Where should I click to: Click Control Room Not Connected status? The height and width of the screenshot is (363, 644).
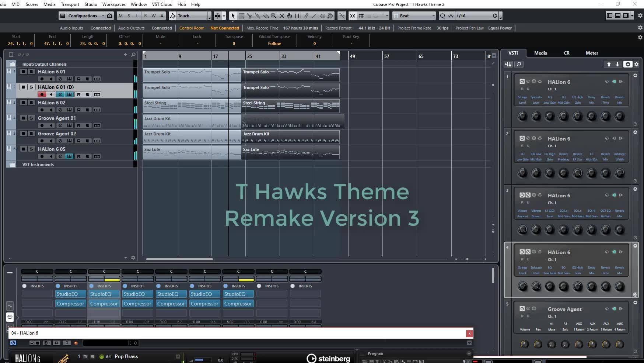[x=225, y=28]
